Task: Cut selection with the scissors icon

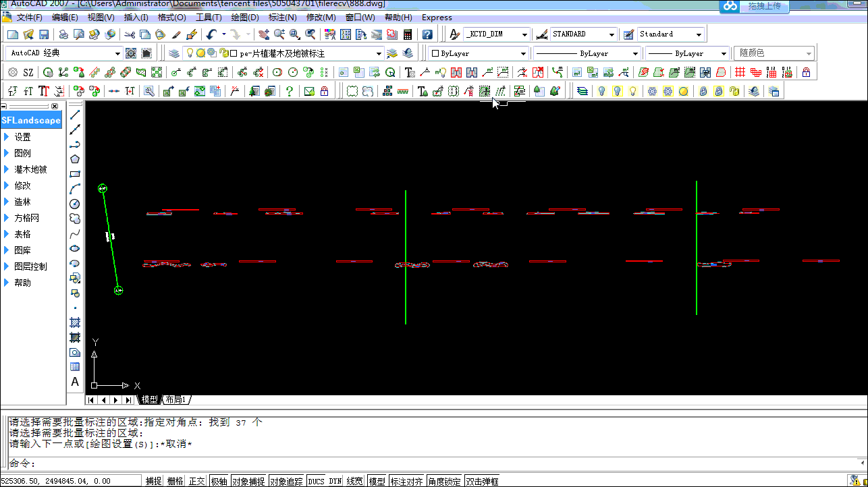Action: 130,34
